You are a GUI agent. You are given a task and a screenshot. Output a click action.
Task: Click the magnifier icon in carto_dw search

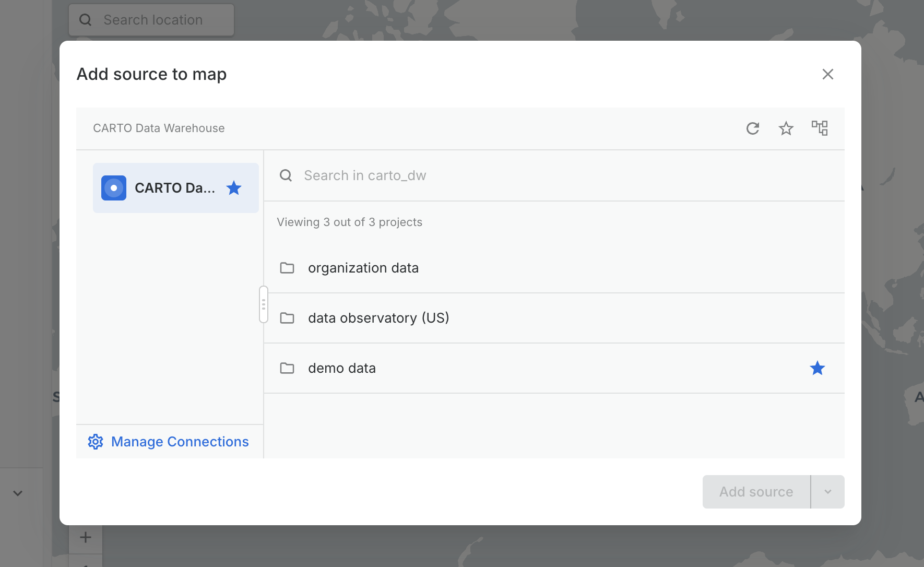tap(286, 175)
